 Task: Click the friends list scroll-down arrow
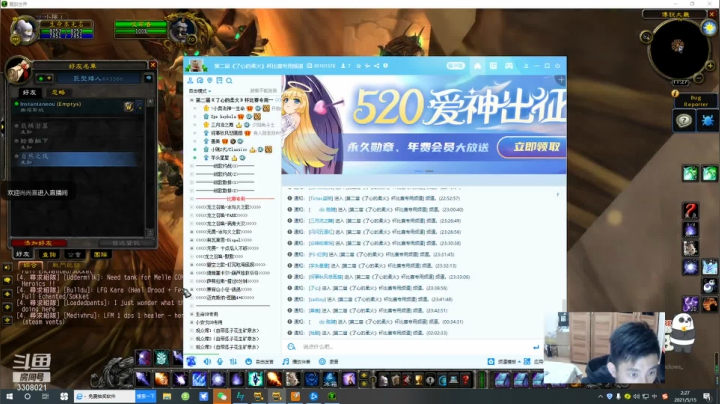150,233
